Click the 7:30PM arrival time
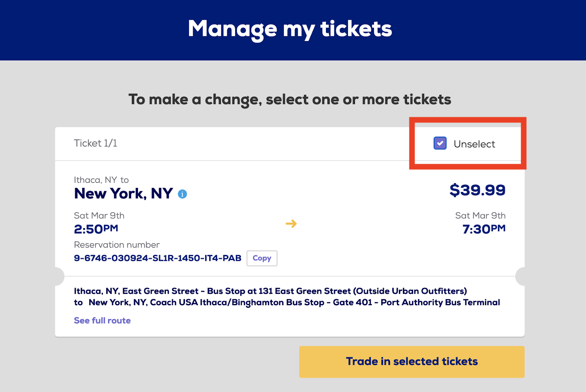Image resolution: width=586 pixels, height=392 pixels. [484, 229]
